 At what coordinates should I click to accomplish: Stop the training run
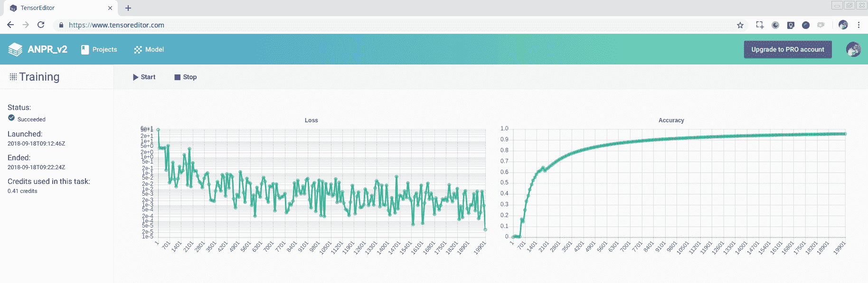185,77
